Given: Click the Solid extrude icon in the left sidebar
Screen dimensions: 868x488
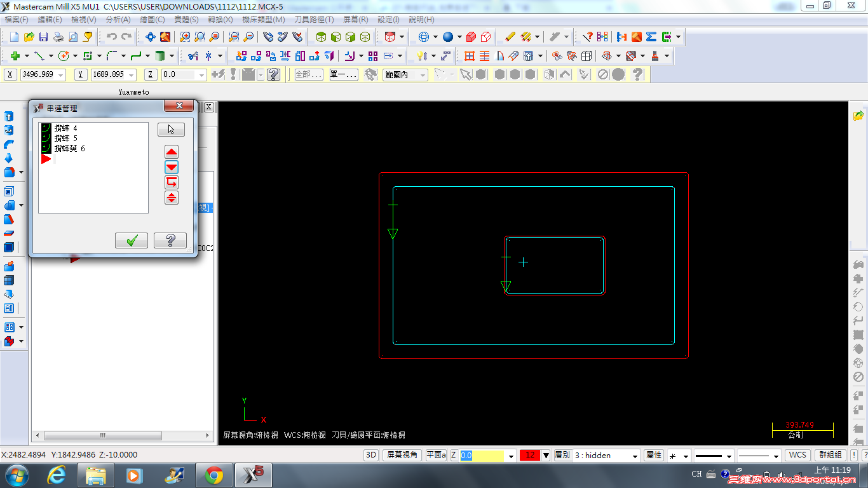Looking at the screenshot, I should click(9, 117).
